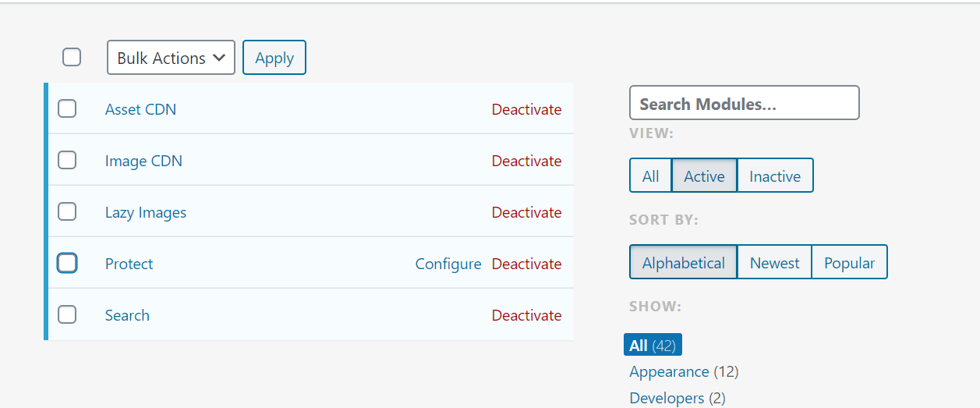The width and height of the screenshot is (980, 408).
Task: Check the Protect module checkbox
Action: (x=67, y=263)
